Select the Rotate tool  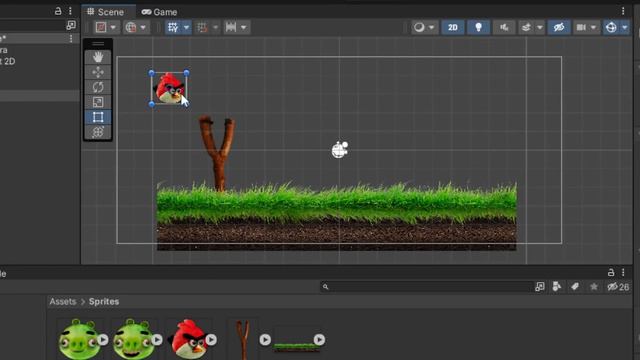click(98, 87)
